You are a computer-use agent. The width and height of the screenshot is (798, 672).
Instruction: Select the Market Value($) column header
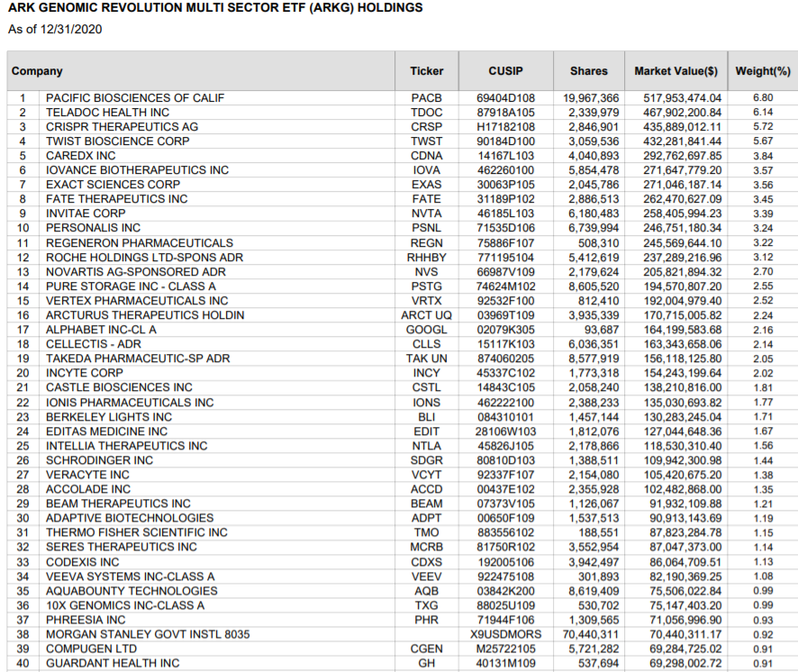point(676,71)
